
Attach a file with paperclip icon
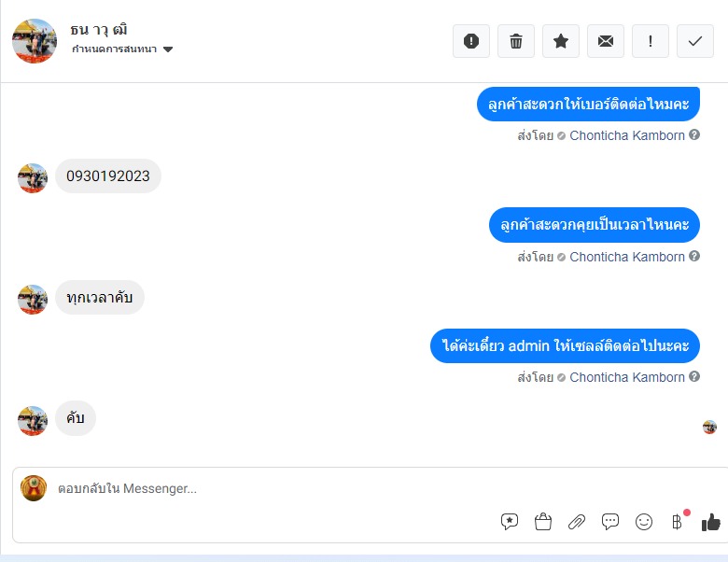(577, 522)
